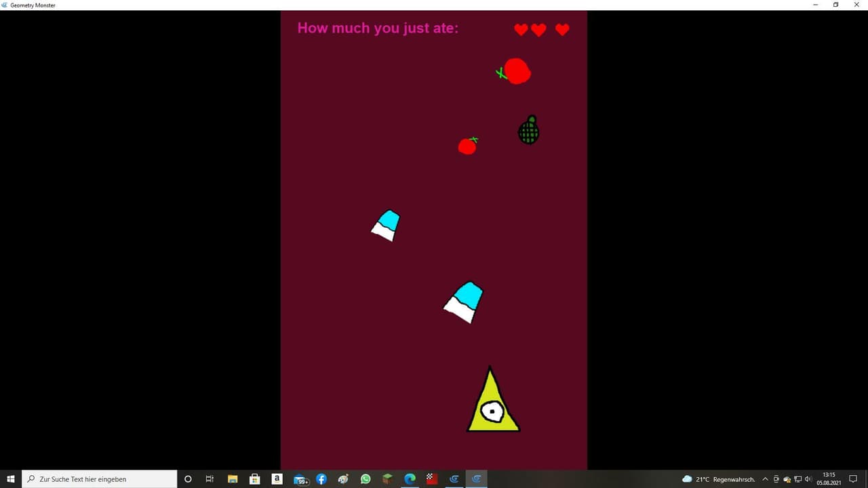
Task: Click the lower, larger blue ice cream cone
Action: [x=464, y=302]
